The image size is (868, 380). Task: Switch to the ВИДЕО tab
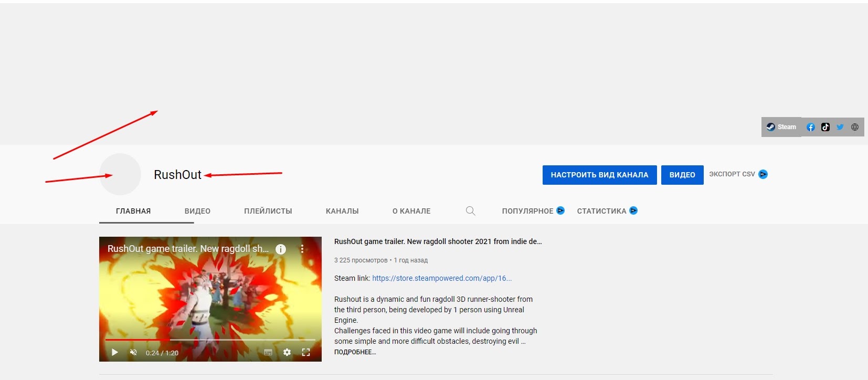pos(197,211)
